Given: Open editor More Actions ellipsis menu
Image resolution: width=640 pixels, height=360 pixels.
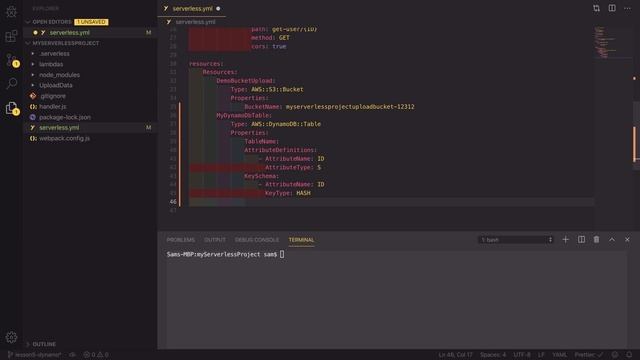Looking at the screenshot, I should pos(627,8).
